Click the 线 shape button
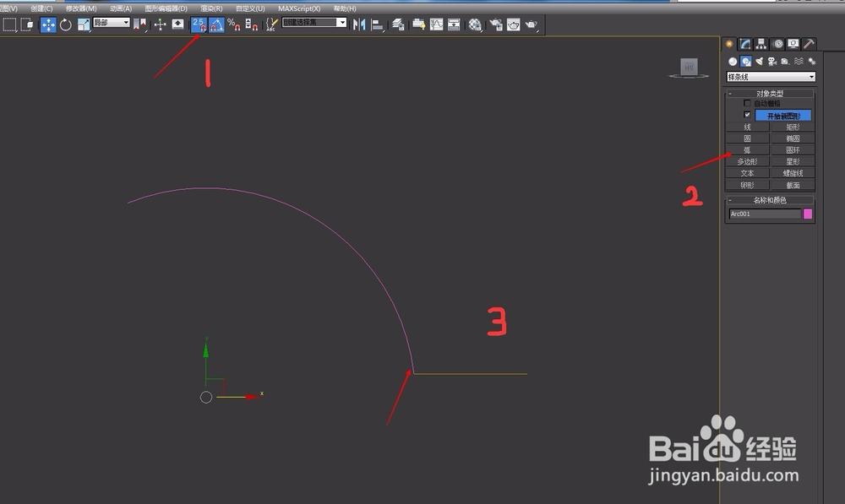Image resolution: width=845 pixels, height=504 pixels. click(748, 127)
